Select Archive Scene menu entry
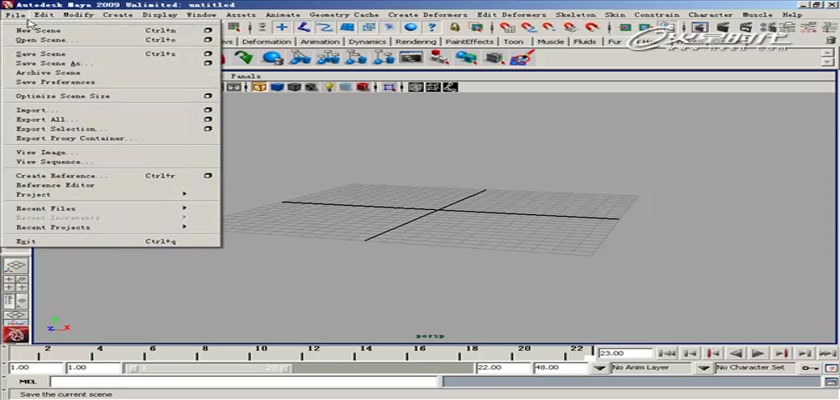The width and height of the screenshot is (840, 400). coord(48,73)
